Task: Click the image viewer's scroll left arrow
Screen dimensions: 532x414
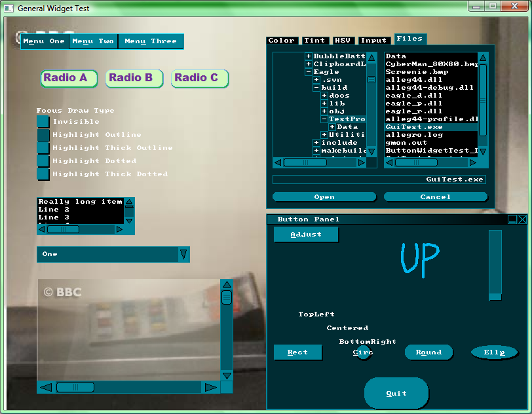Action: [x=46, y=387]
